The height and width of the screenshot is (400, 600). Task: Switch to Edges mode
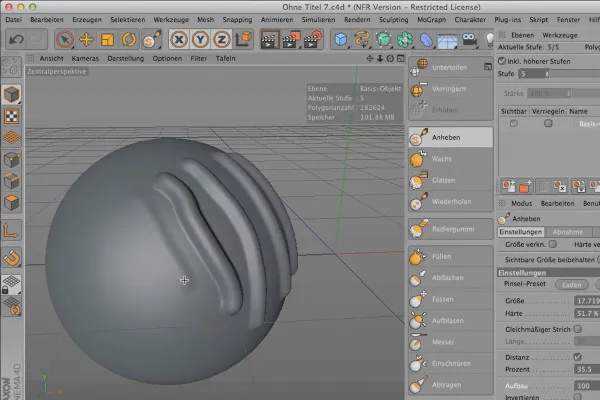click(x=11, y=181)
